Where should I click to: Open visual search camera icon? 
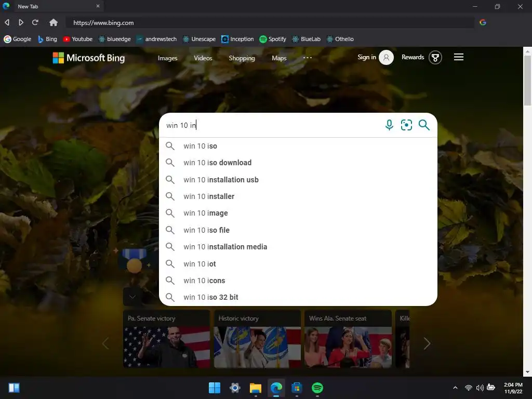[x=406, y=125]
